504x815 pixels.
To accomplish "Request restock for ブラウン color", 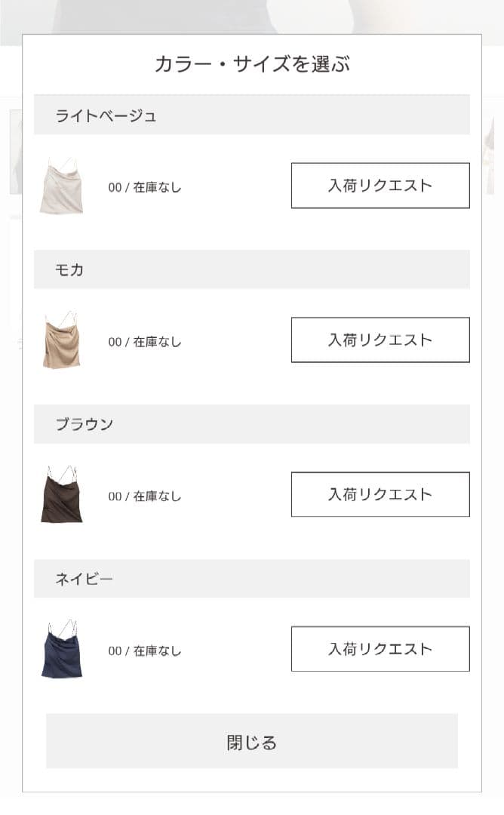I will click(380, 494).
